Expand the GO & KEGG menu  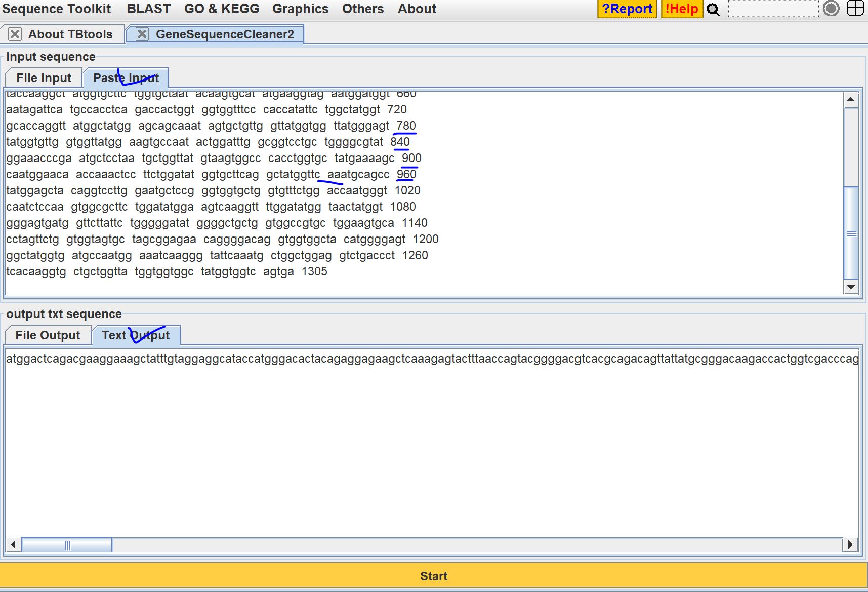pos(222,9)
